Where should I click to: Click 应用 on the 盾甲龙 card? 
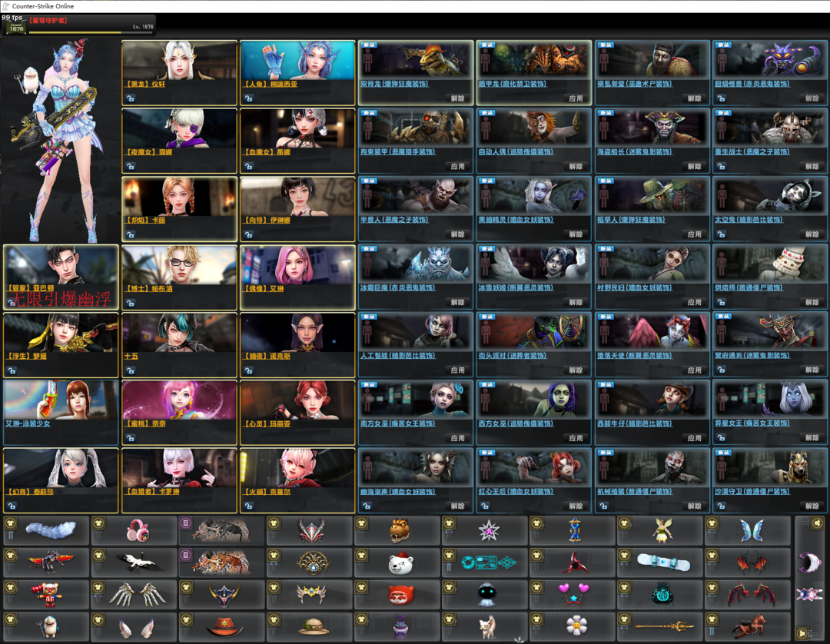tap(576, 98)
